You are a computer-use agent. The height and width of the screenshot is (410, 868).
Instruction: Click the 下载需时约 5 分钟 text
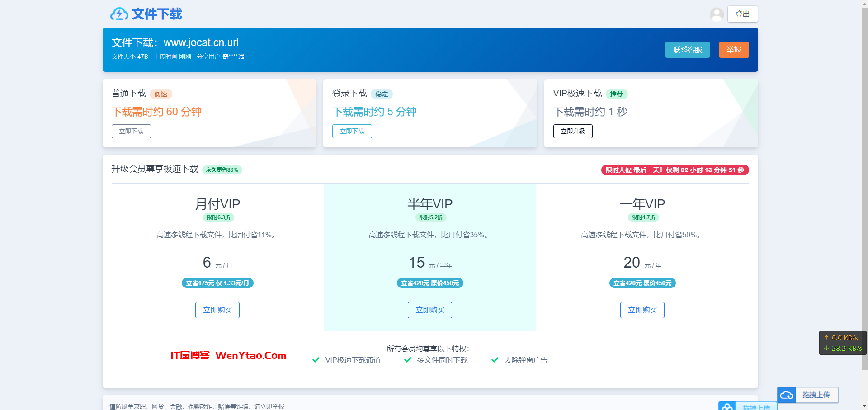tap(374, 112)
